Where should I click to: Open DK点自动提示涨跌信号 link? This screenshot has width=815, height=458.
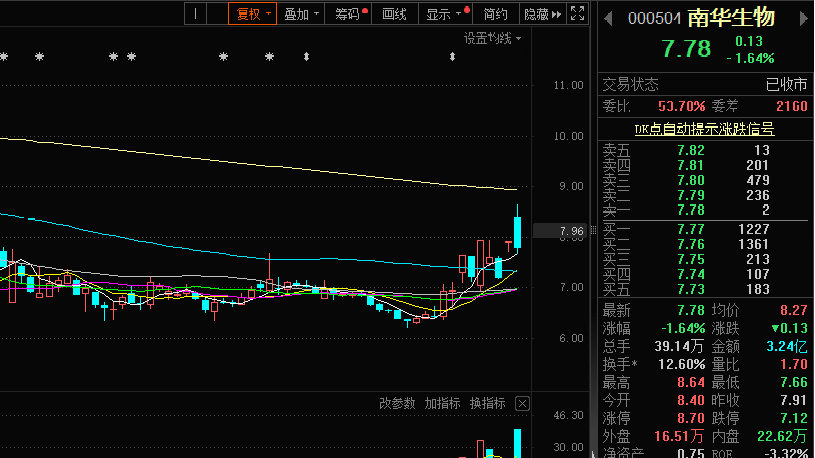[x=704, y=129]
